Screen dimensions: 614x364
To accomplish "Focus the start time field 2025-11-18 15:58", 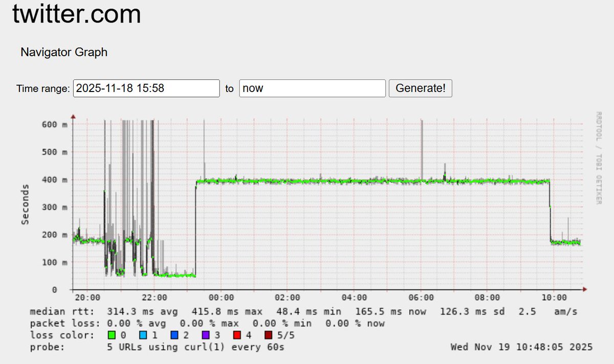I will pos(146,88).
